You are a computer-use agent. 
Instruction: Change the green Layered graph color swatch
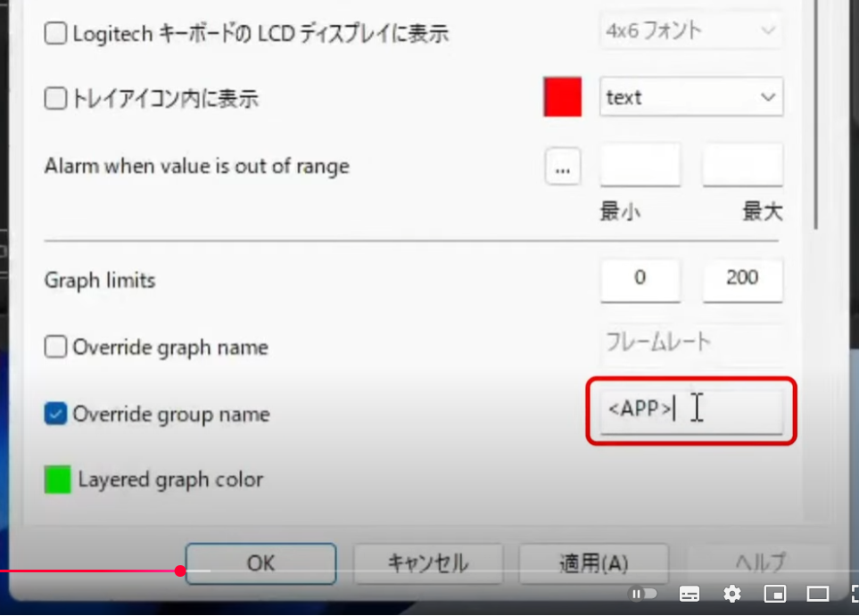coord(57,480)
